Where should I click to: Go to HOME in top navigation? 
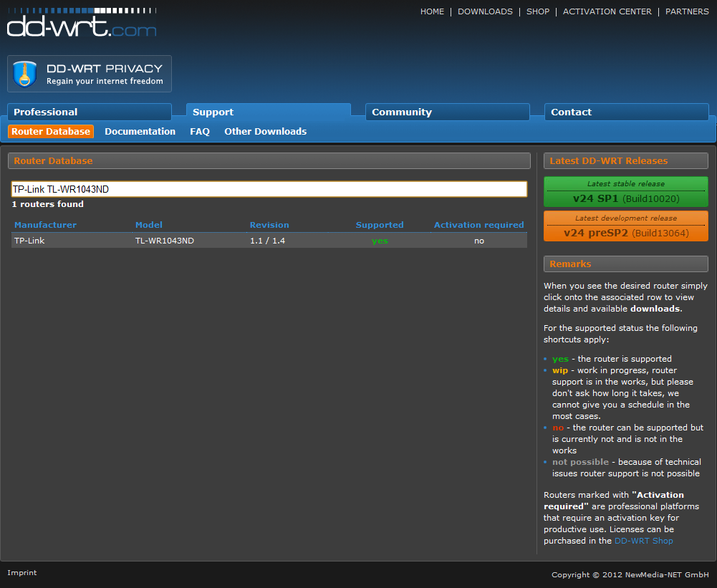432,11
